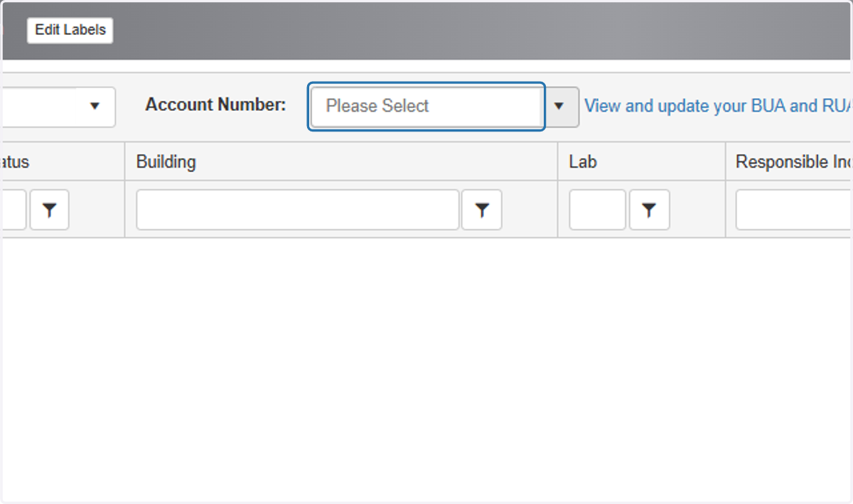Focus the Account Number Please Select field
The image size is (853, 504).
[426, 107]
